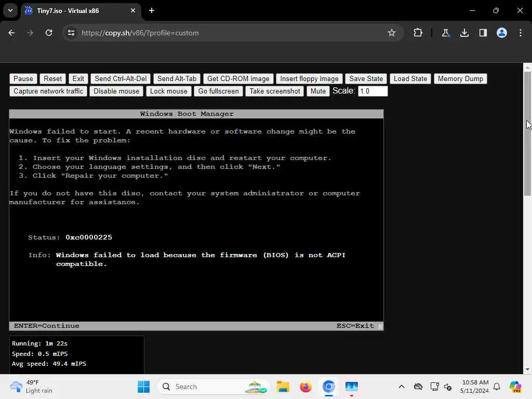Open the notifications bell icon
This screenshot has width=532, height=399.
point(496,387)
